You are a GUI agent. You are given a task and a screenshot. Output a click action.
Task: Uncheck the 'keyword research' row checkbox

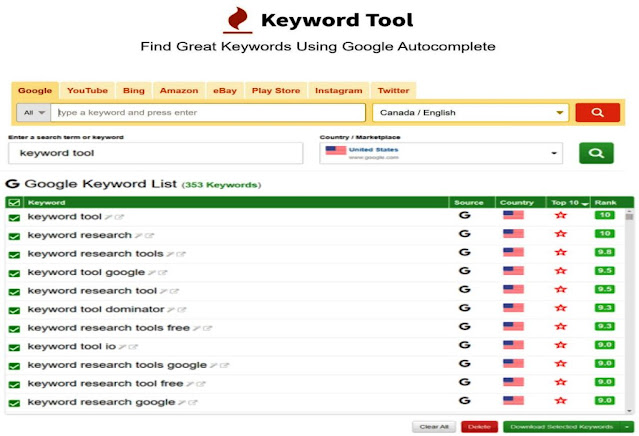tap(14, 236)
